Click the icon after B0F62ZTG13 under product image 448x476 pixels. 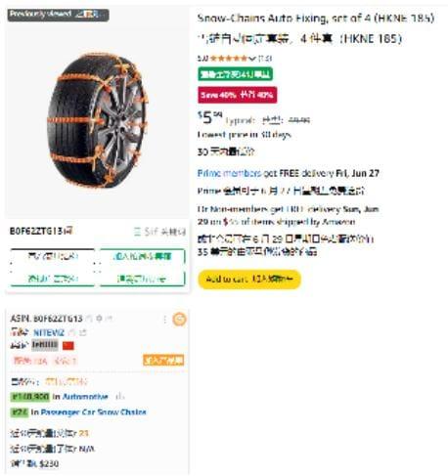(x=68, y=231)
